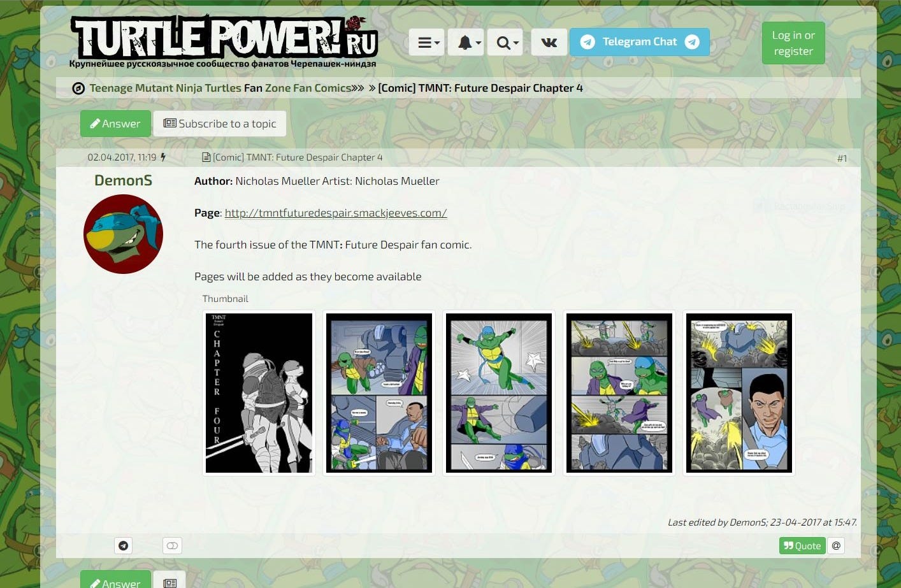
Task: Go to Turtle Power RU homepage logo
Action: tap(224, 41)
